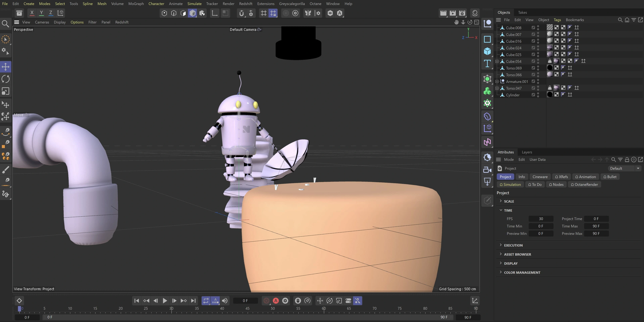
Task: Switch to Polygons mode
Action: coord(183,13)
